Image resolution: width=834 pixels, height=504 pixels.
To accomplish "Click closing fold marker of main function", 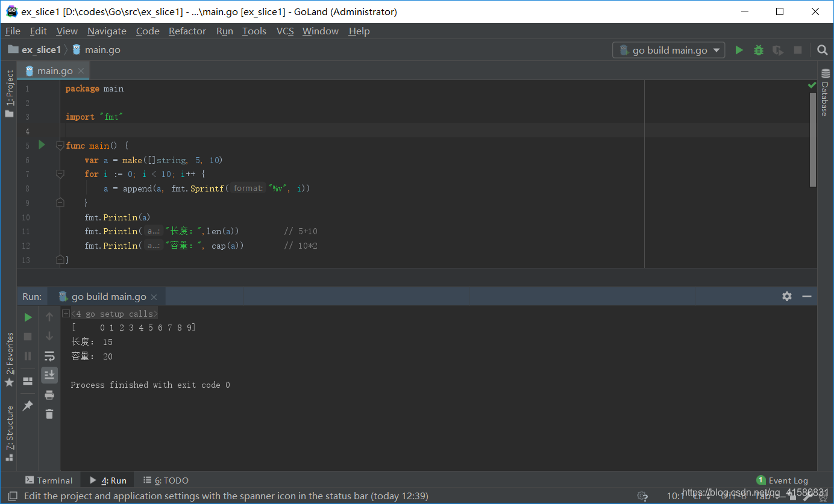I will pos(60,260).
